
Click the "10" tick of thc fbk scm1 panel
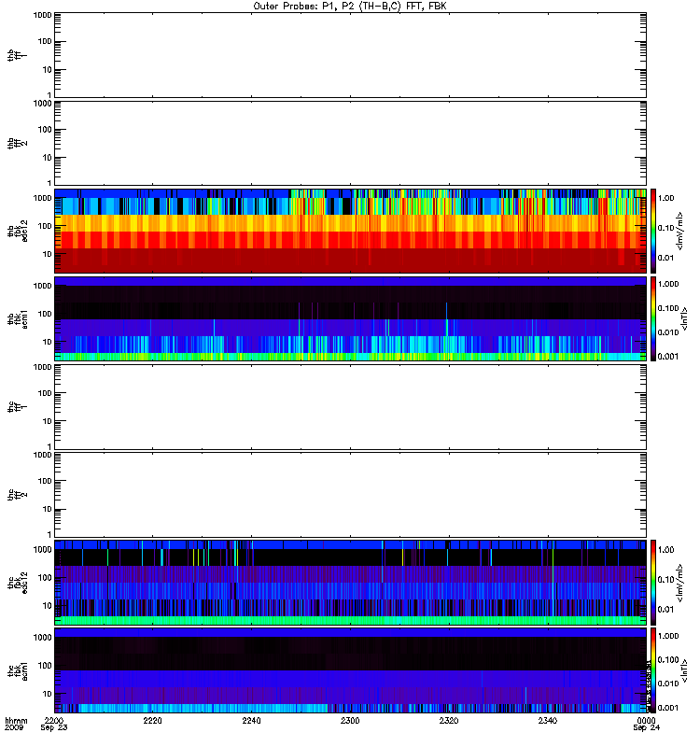[48, 694]
